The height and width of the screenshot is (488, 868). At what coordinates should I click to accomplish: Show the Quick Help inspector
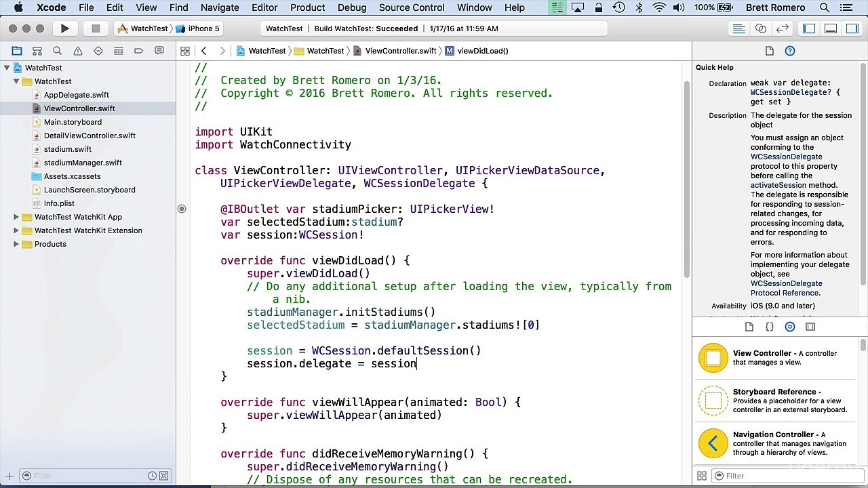point(790,51)
